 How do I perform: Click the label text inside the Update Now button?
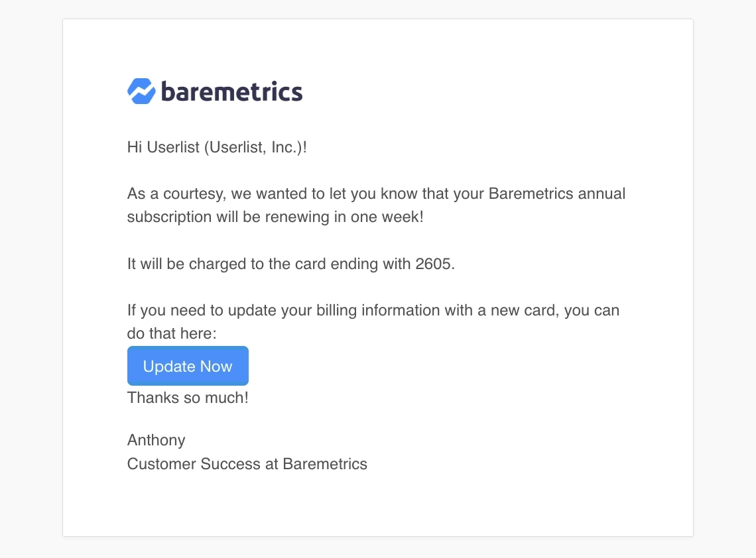pyautogui.click(x=188, y=365)
